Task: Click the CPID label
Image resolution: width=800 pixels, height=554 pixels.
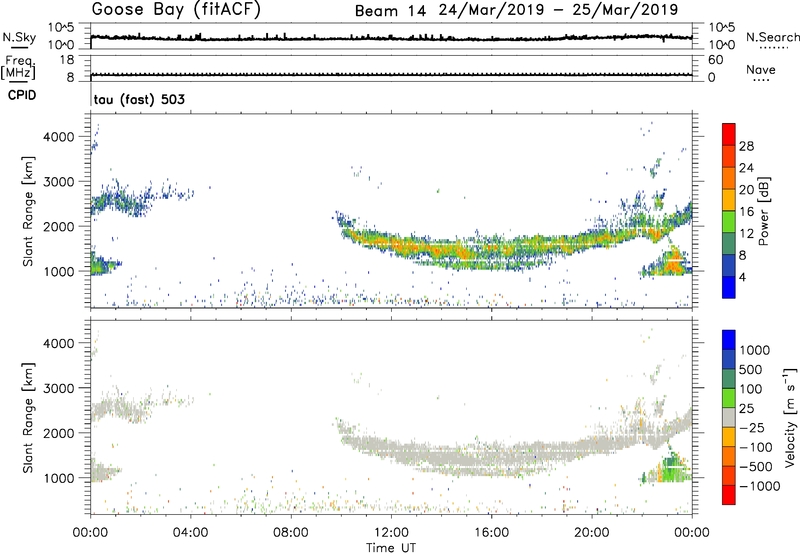Action: pyautogui.click(x=22, y=95)
